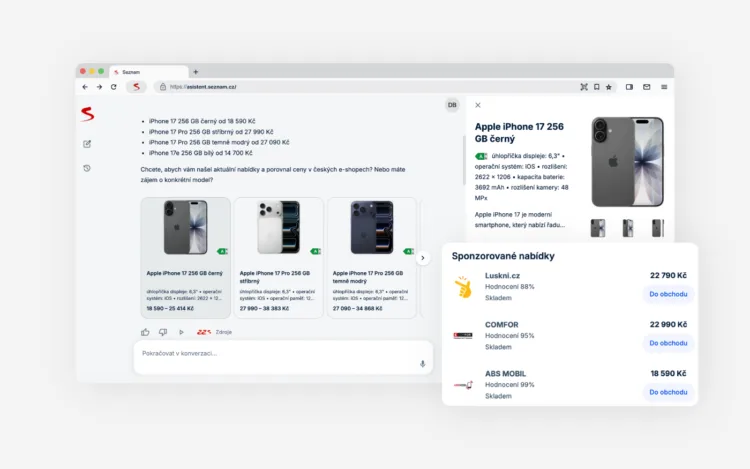Image resolution: width=750 pixels, height=469 pixels.
Task: Show next products with carousel arrow
Action: (423, 258)
